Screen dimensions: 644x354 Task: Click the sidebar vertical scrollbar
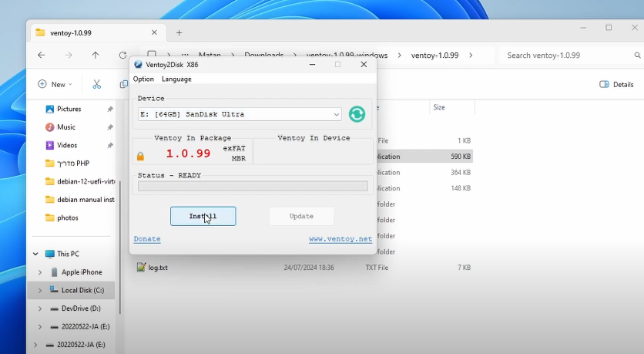119,247
